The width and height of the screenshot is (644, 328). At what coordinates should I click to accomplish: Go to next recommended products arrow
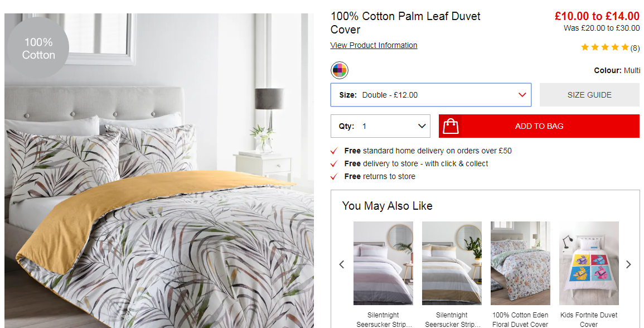628,264
